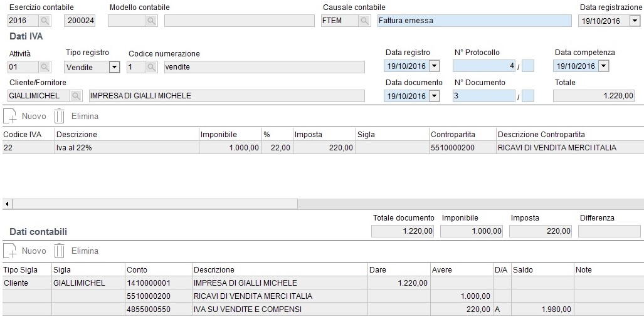Click the Codice numerazione search icon
The width and height of the screenshot is (644, 317).
[151, 67]
